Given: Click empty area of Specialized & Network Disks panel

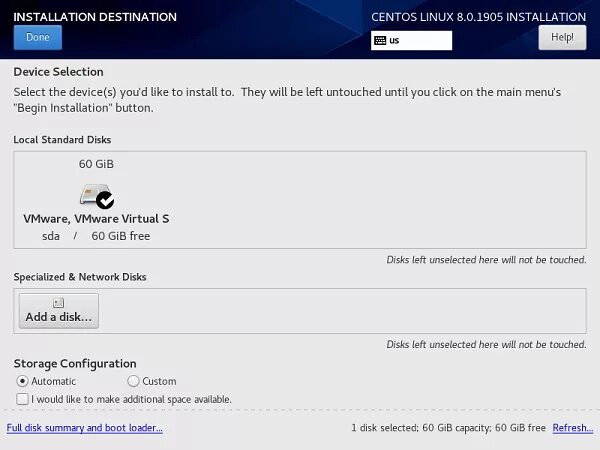Looking at the screenshot, I should click(341, 311).
